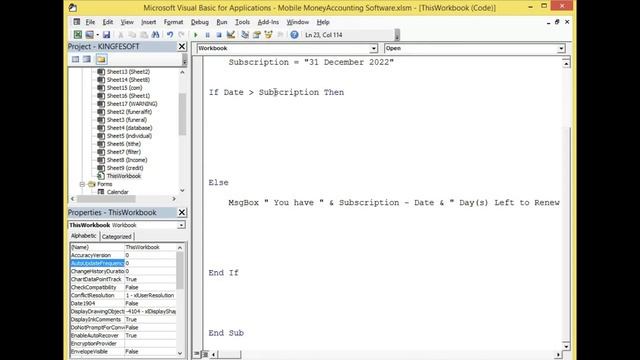
Task: Collapse the Forms folder in project tree
Action: pyautogui.click(x=82, y=184)
